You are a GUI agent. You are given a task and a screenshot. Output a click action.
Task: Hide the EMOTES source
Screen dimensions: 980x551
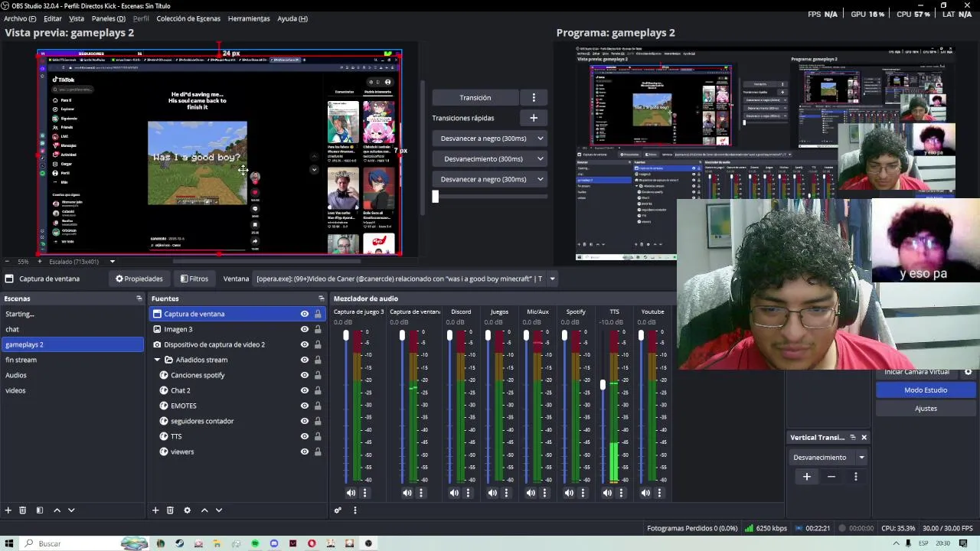tap(305, 406)
